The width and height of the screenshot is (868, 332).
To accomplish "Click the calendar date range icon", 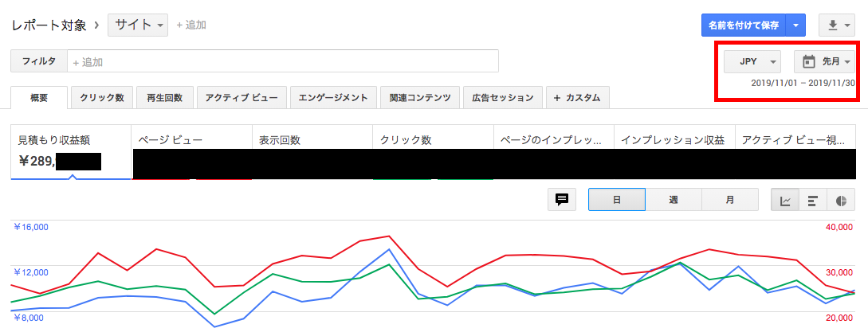I will (x=808, y=61).
